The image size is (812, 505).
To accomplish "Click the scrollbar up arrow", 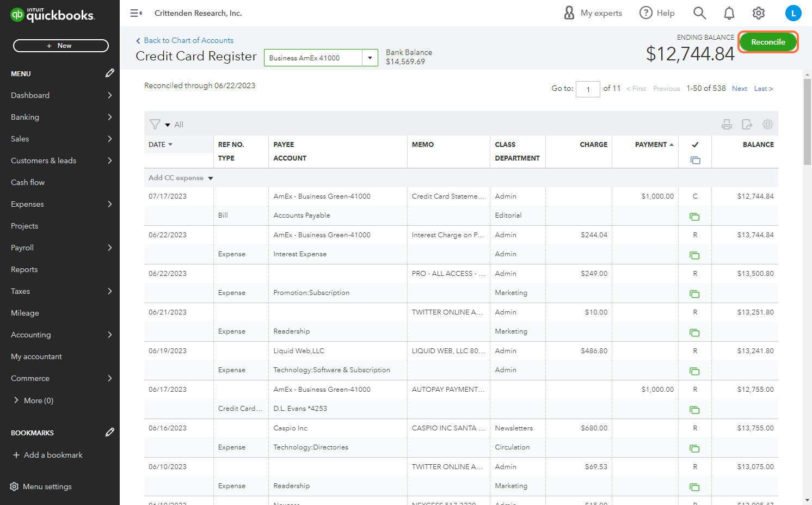I will tap(808, 75).
